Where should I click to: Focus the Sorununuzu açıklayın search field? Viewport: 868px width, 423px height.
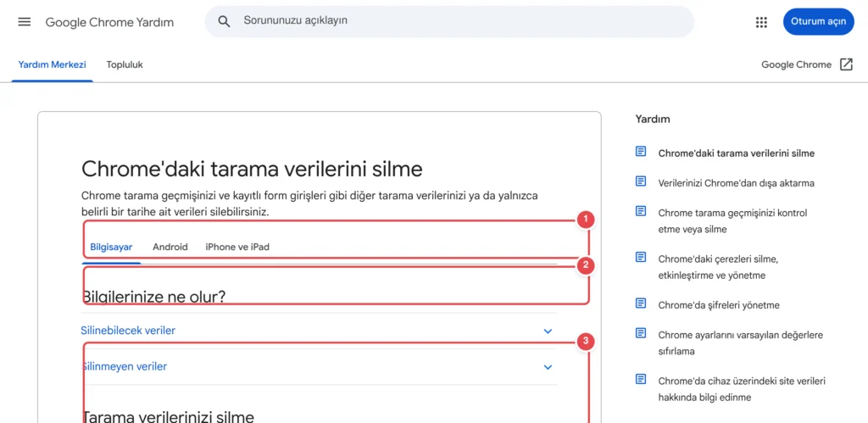pos(449,21)
